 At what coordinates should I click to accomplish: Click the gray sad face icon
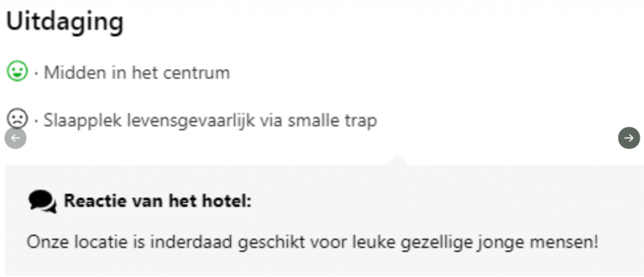pyautogui.click(x=18, y=118)
